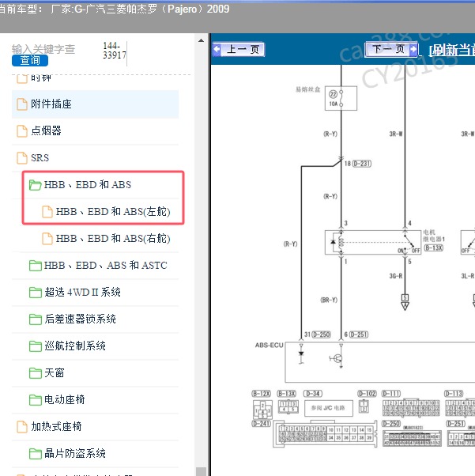Expand the 天窗 folder
The width and height of the screenshot is (475, 476).
pos(47,372)
